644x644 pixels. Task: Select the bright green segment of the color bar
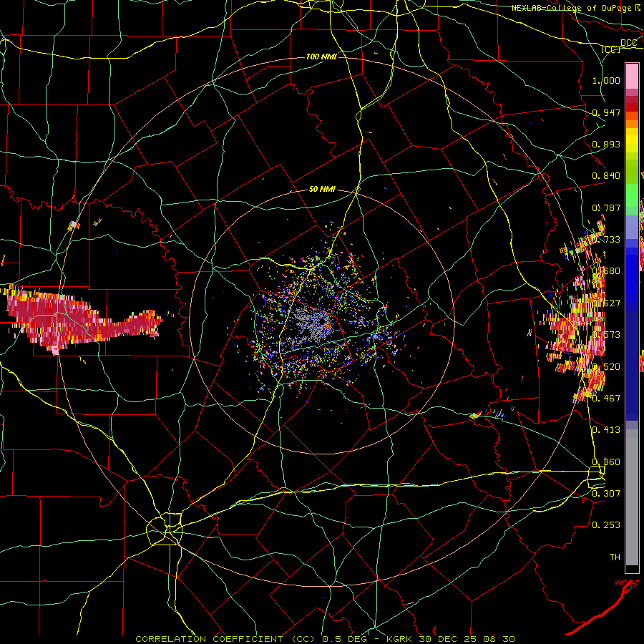click(x=632, y=195)
